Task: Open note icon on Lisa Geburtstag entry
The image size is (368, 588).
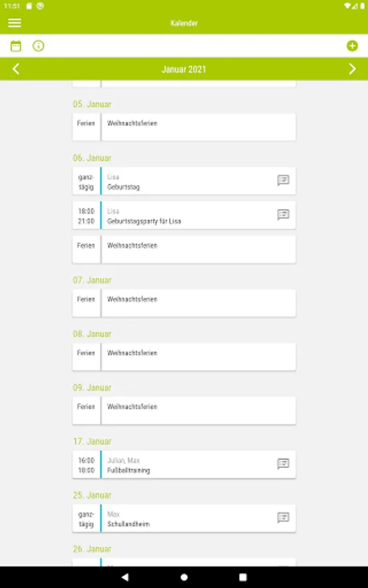Action: tap(283, 180)
